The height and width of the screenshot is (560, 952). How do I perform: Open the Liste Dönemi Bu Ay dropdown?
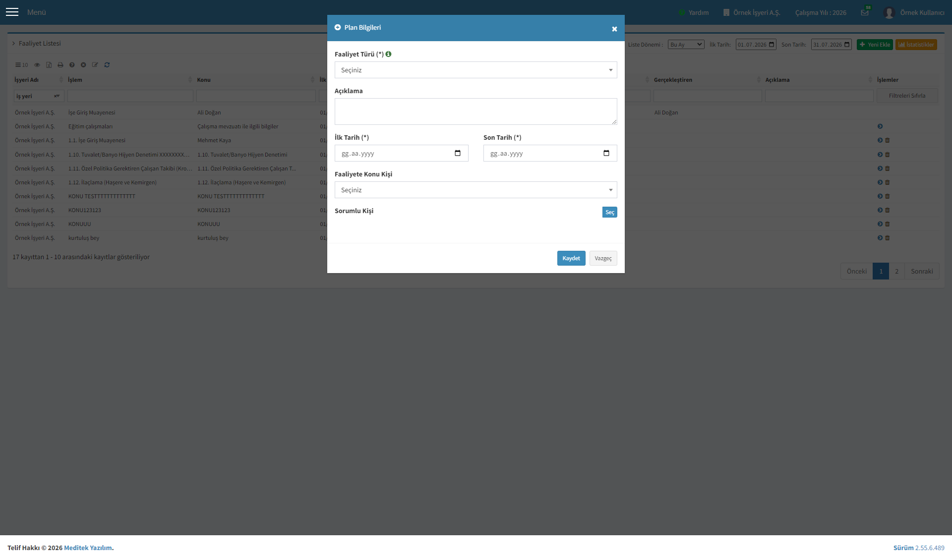(x=686, y=45)
